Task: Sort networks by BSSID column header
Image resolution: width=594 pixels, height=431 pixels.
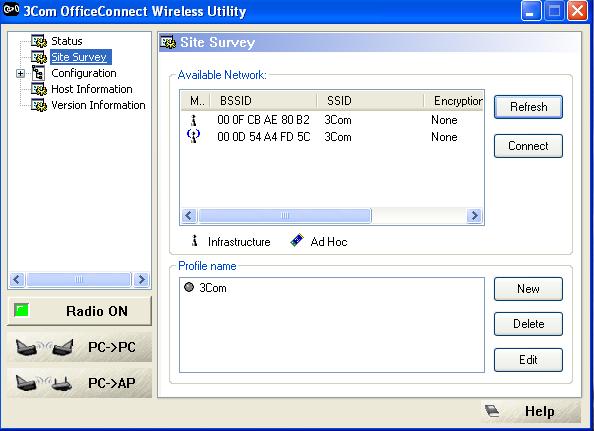Action: 263,101
